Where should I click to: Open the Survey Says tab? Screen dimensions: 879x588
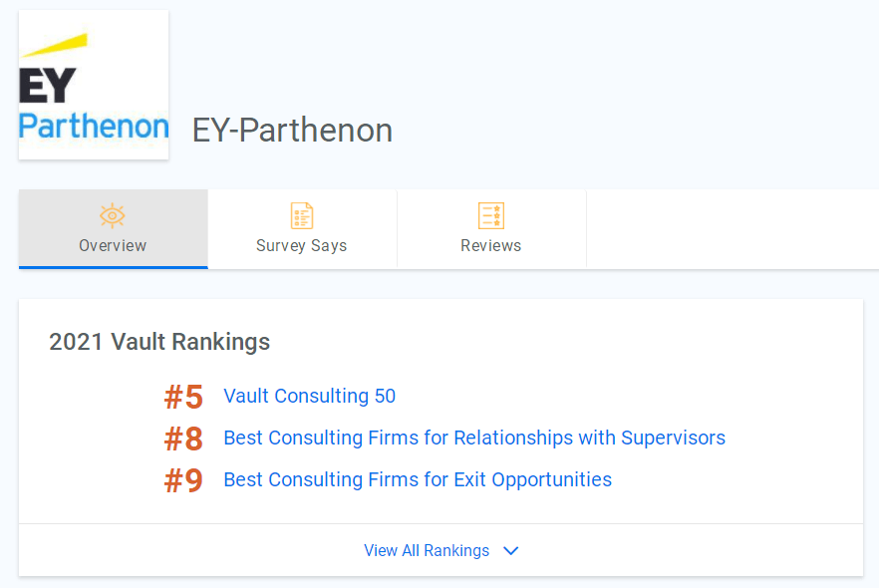pyautogui.click(x=302, y=228)
